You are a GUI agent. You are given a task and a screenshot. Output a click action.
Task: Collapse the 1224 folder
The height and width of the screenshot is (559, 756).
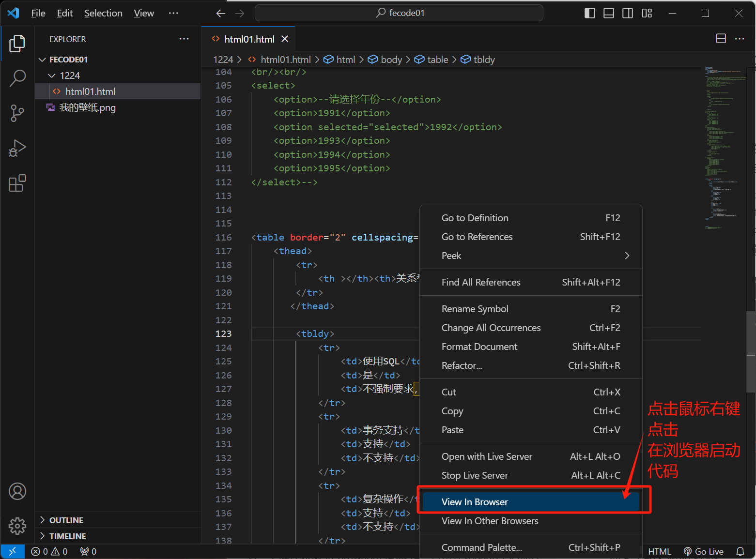coord(118,76)
